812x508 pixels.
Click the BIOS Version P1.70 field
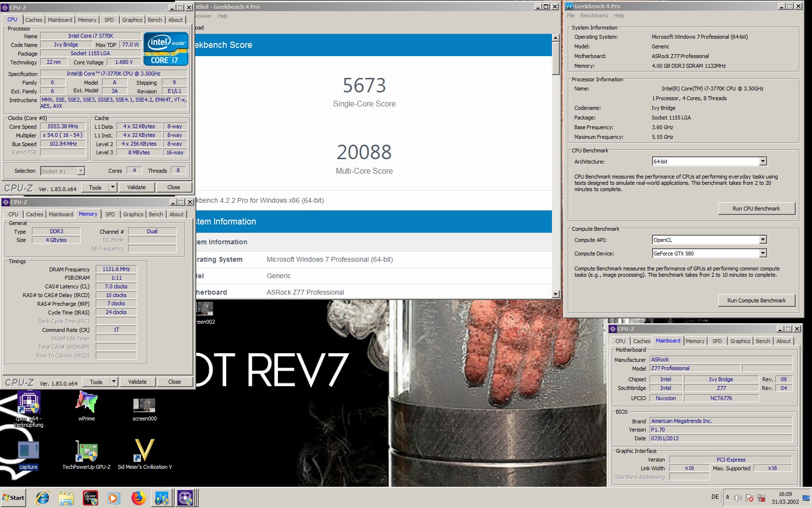click(x=721, y=430)
